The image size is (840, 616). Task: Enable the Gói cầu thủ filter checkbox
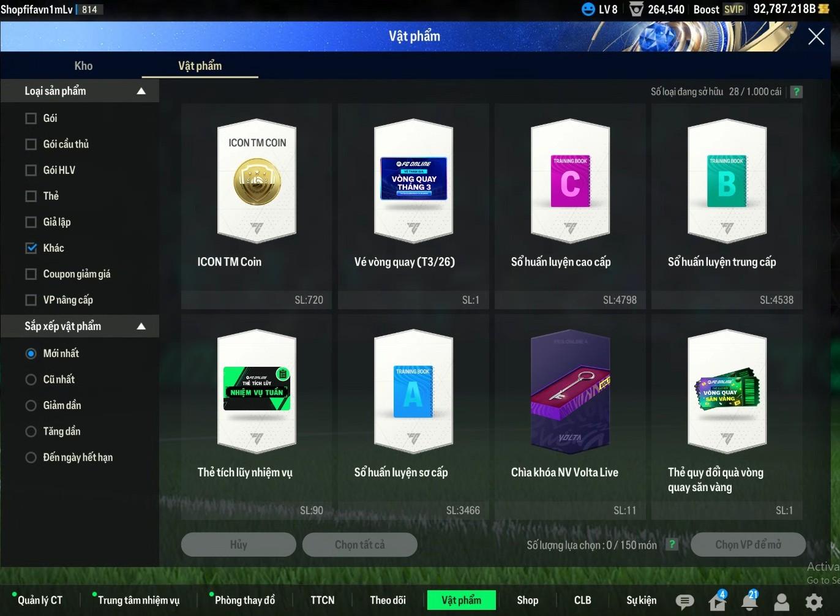coord(31,144)
